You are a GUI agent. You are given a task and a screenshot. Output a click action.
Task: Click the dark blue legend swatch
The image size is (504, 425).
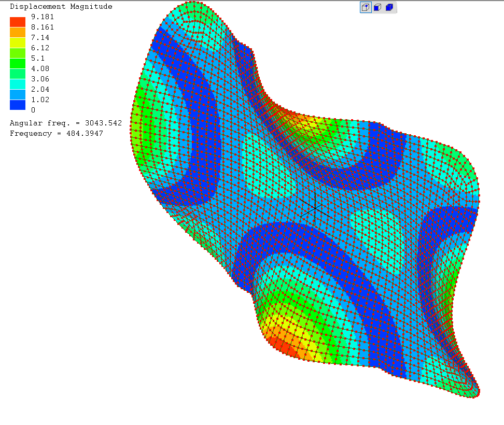[x=18, y=105]
